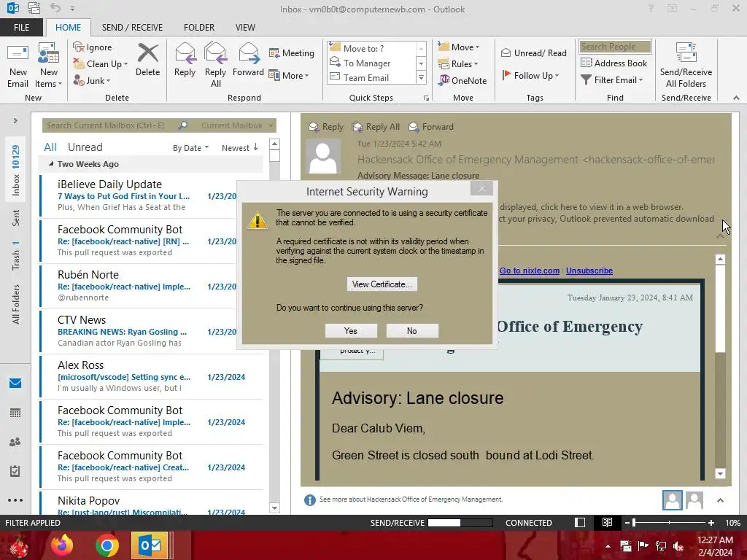Click the Meeting reply icon
This screenshot has height=560, width=747.
click(x=292, y=52)
